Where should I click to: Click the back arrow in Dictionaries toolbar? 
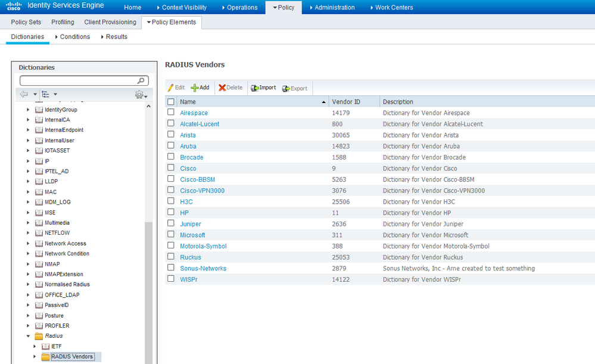pos(24,94)
